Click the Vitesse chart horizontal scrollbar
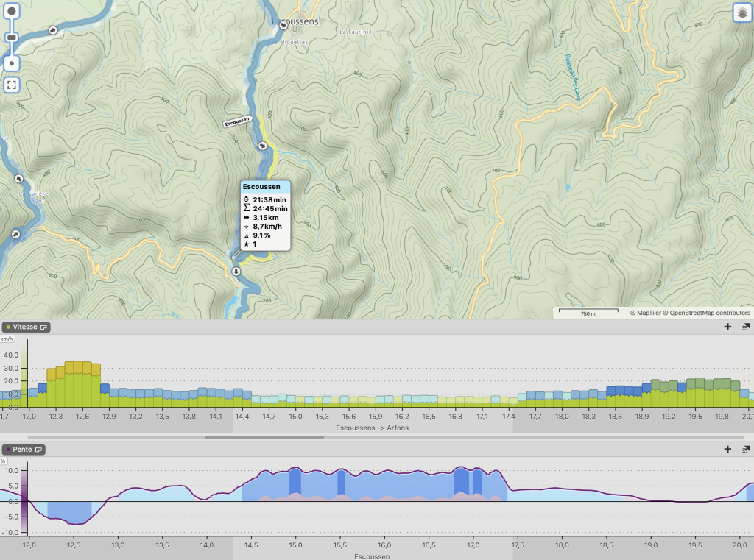Image resolution: width=754 pixels, height=560 pixels. tap(279, 437)
